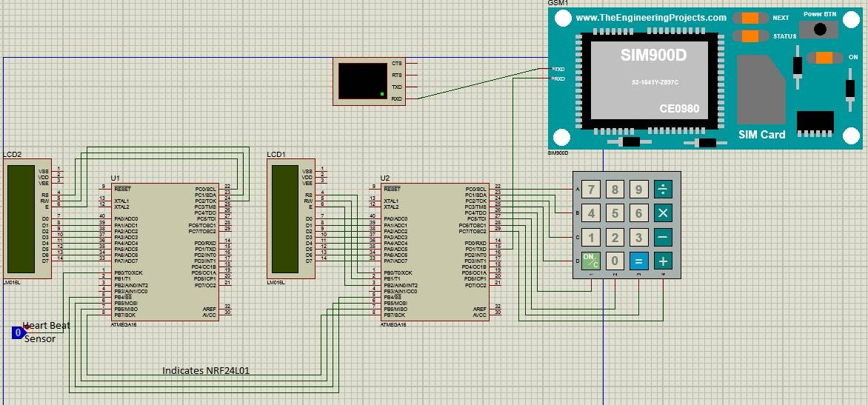Image resolution: width=868 pixels, height=405 pixels.
Task: Select the ATMEGA16 value label under U2
Action: tap(393, 325)
